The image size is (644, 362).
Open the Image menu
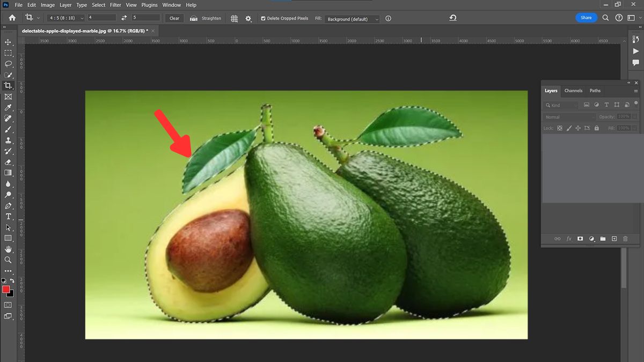coord(48,5)
